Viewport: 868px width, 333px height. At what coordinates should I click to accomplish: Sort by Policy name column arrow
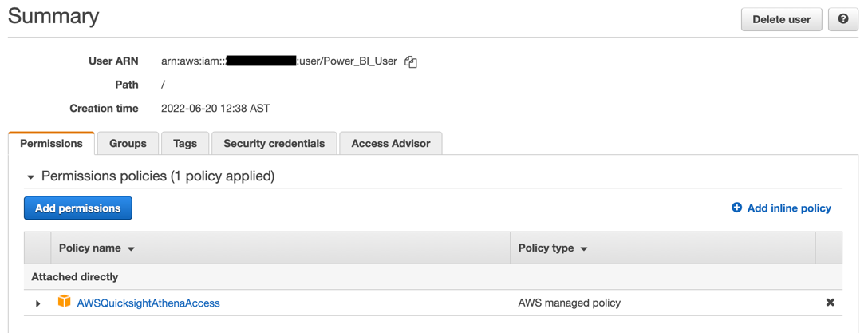132,249
